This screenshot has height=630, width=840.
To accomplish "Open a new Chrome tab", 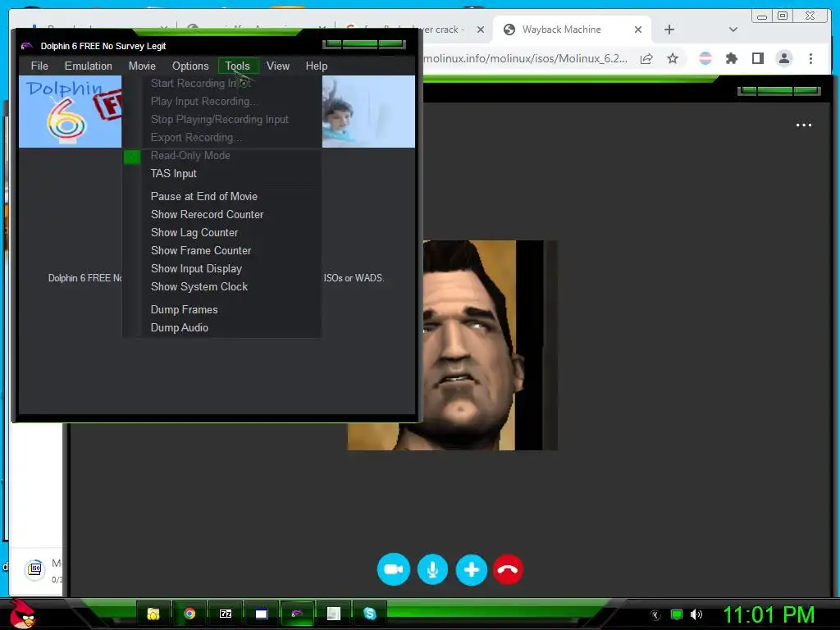I will (669, 30).
